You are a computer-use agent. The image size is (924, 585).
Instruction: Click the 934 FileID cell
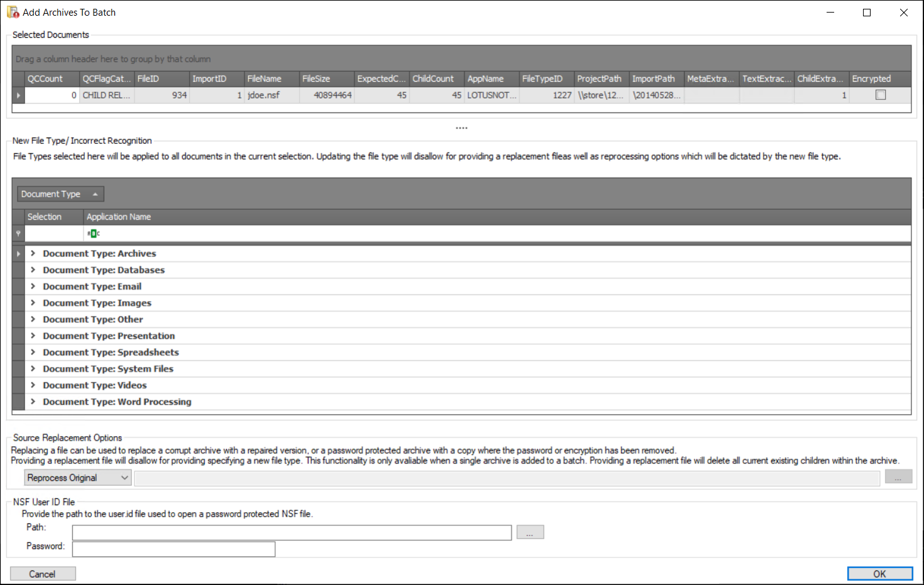click(162, 95)
